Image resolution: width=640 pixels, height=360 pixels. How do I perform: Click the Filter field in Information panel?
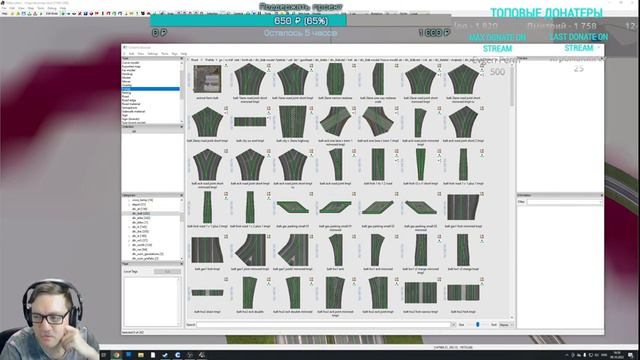pos(564,202)
